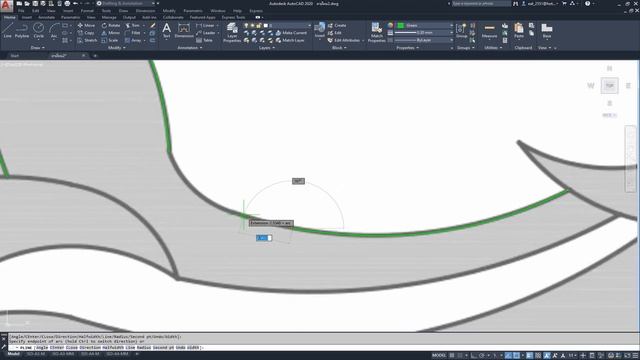Click the Measure tool
The height and width of the screenshot is (360, 640).
(x=489, y=31)
